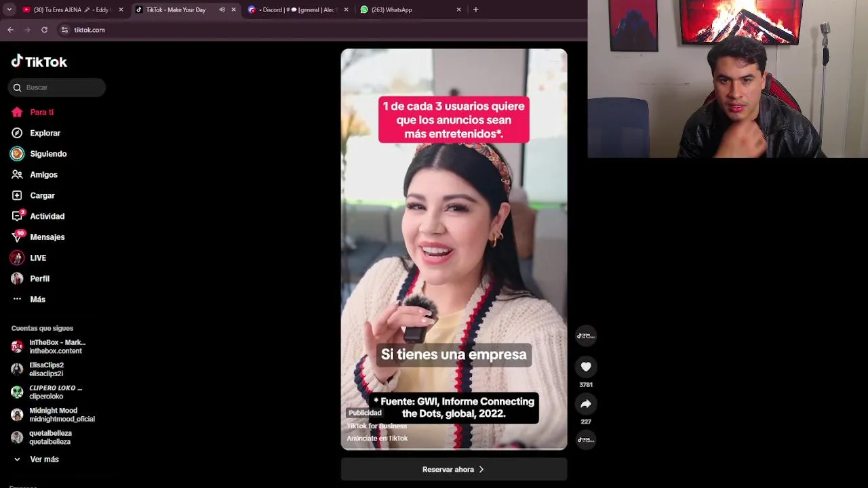Switch to YouTube Tu Eres AJENA tab
The width and height of the screenshot is (868, 488).
[x=71, y=10]
